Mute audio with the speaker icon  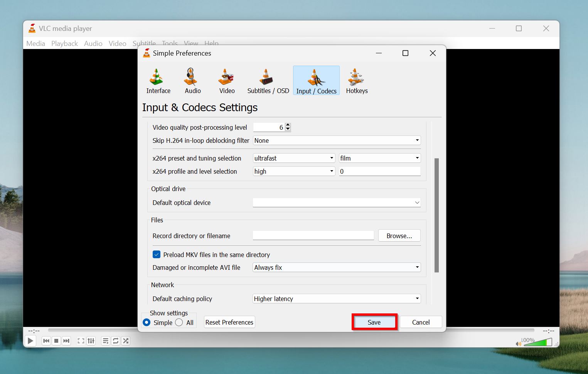[x=518, y=344]
